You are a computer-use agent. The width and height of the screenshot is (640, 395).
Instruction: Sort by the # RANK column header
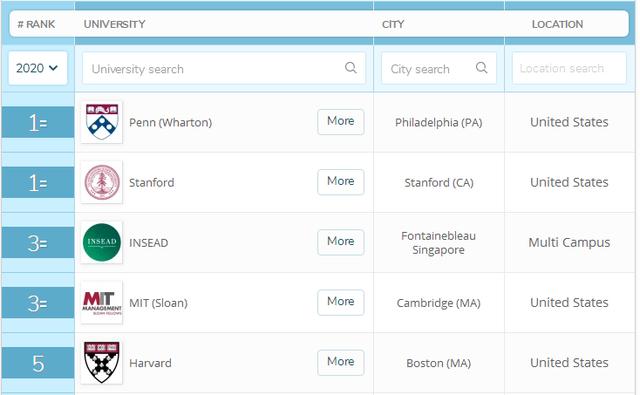(x=36, y=24)
